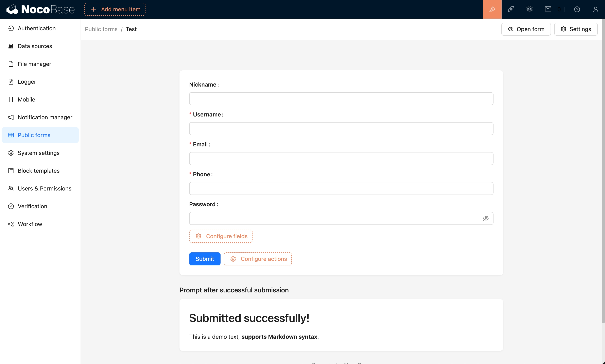Toggle password visibility eye icon
Viewport: 605px width, 364px height.
click(485, 218)
